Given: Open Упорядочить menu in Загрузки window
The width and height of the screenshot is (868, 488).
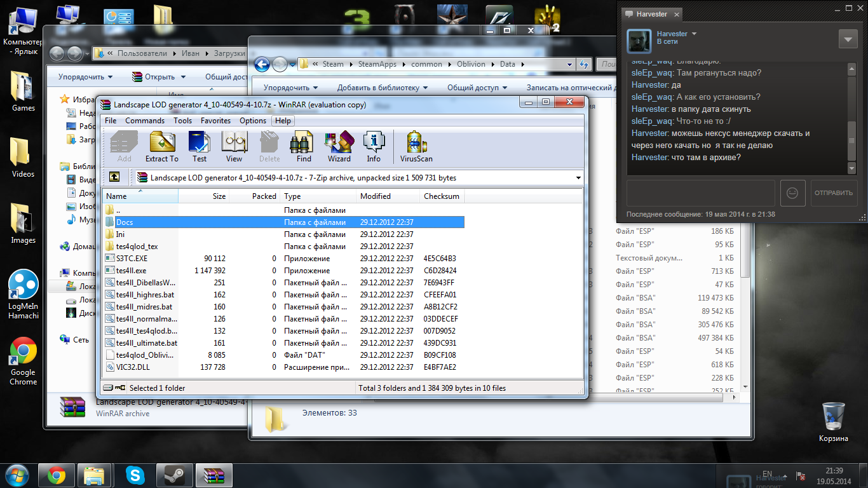Looking at the screenshot, I should click(x=85, y=77).
